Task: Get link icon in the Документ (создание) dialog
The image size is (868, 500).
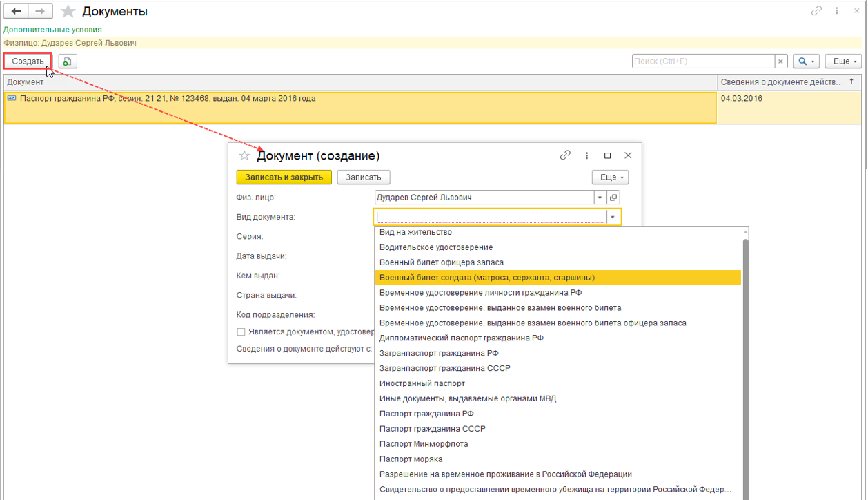Action: click(565, 155)
